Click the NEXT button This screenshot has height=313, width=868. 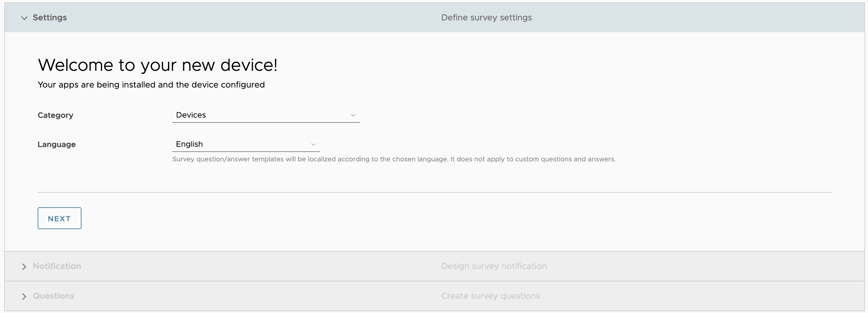[x=59, y=218]
